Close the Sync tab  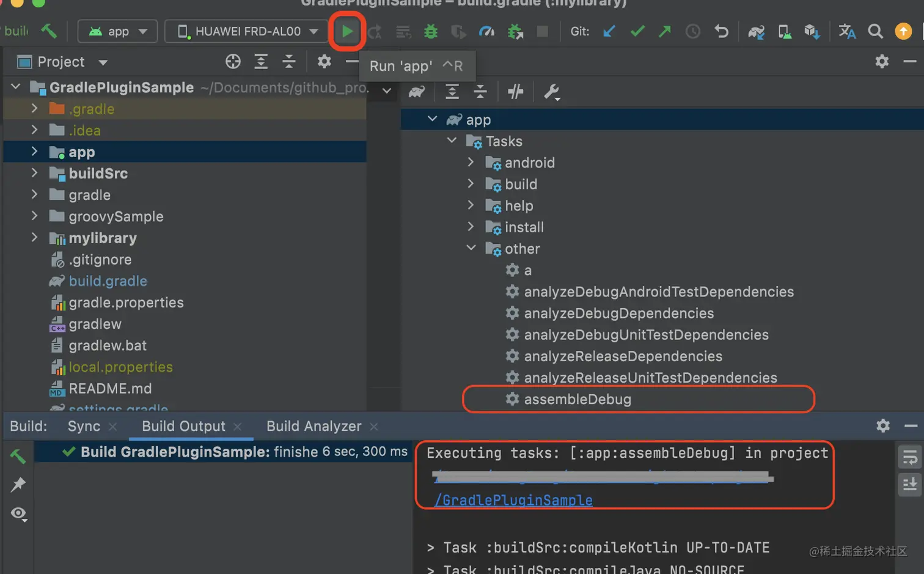[112, 427]
